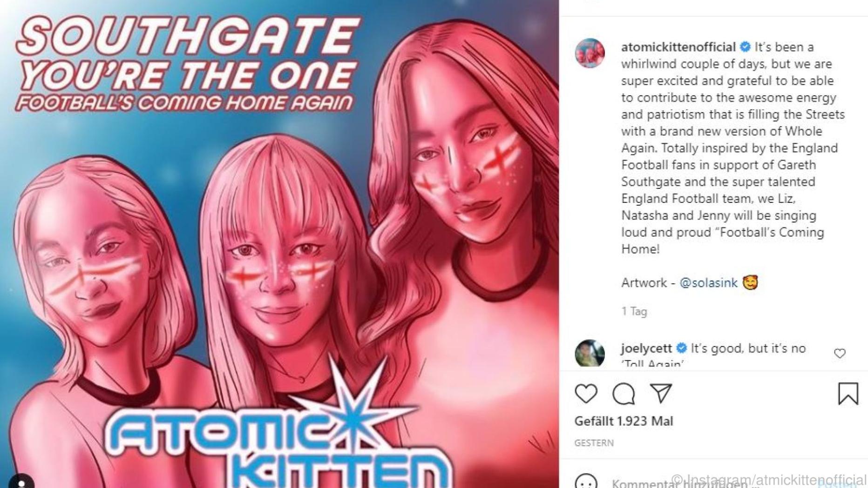Save post with bookmark icon

point(848,394)
